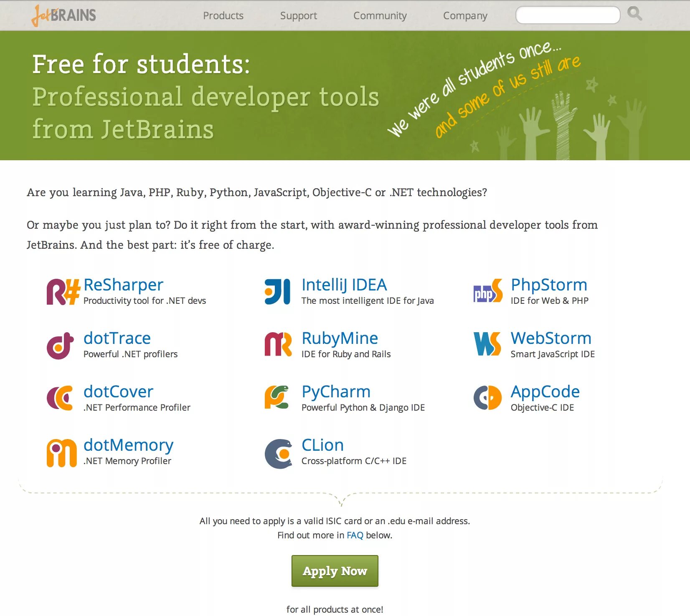This screenshot has width=690, height=616.
Task: Click the dotCover logo icon
Action: [x=60, y=398]
